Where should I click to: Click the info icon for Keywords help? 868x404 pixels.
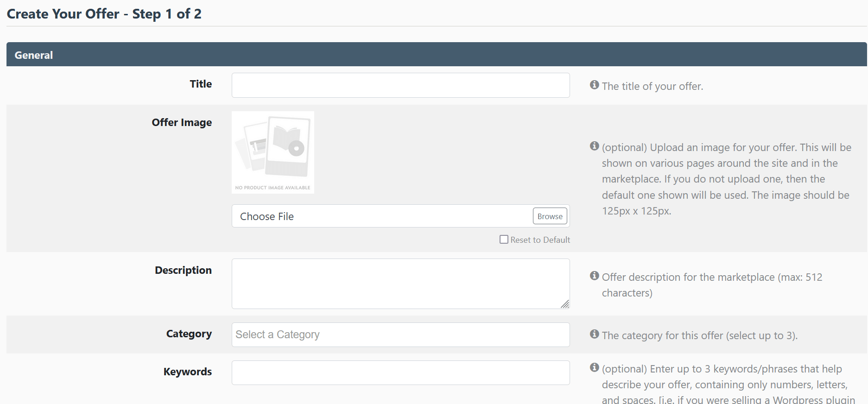[594, 367]
